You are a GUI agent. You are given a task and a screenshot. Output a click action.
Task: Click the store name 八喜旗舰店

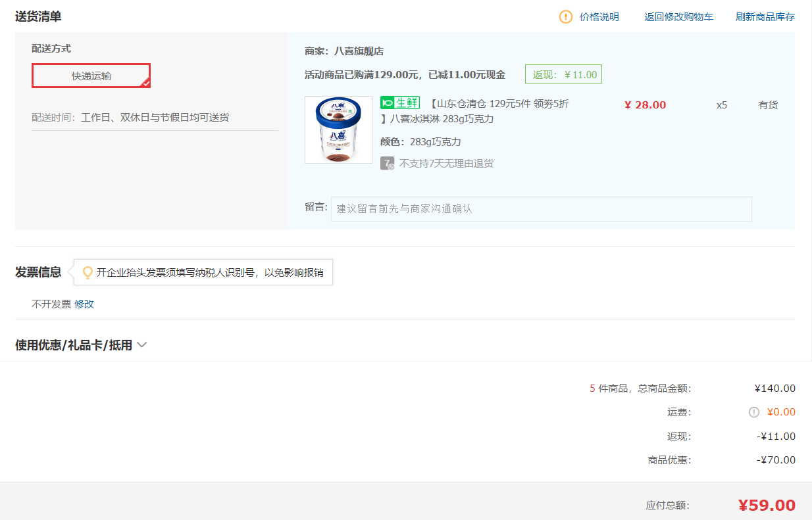(x=359, y=51)
